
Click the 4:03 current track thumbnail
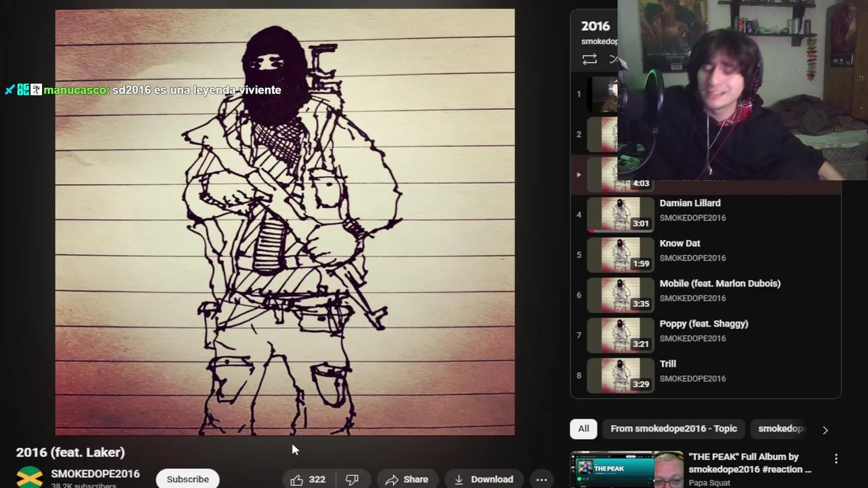[x=602, y=174]
